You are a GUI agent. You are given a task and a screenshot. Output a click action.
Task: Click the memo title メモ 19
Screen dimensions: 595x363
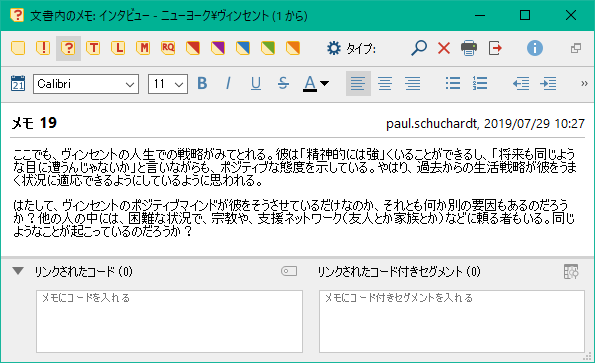pos(34,123)
